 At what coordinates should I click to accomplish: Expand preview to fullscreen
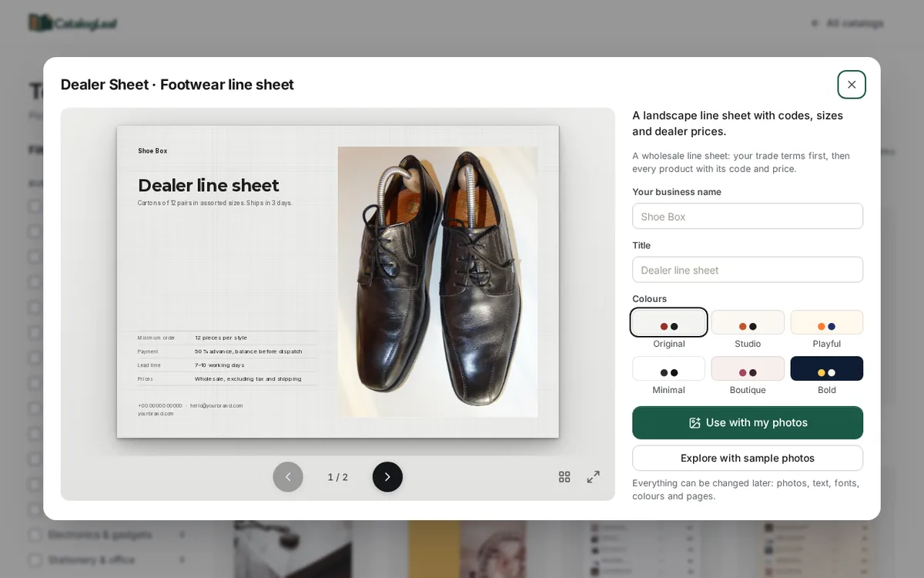coord(593,477)
